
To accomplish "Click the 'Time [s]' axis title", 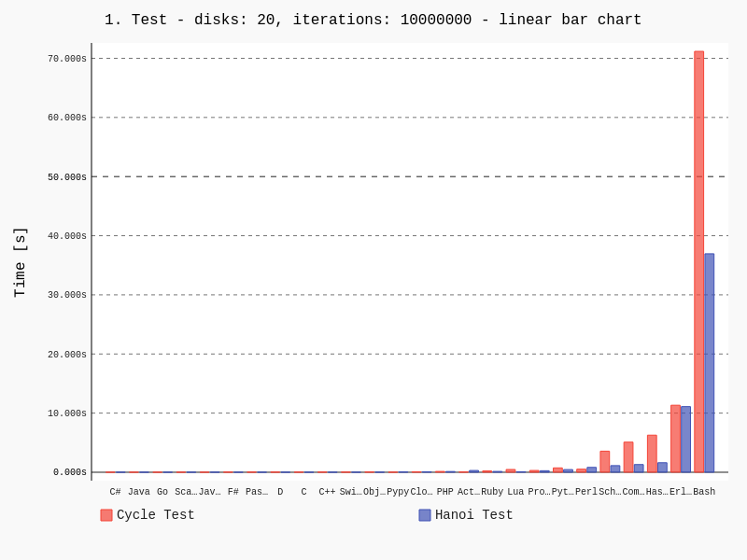I will click(x=20, y=263).
